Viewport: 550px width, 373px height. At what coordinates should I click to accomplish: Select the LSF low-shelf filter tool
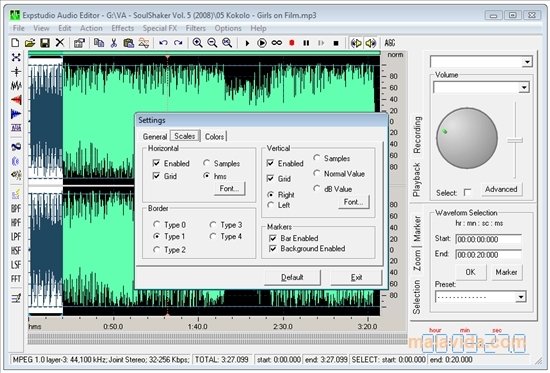tap(16, 265)
